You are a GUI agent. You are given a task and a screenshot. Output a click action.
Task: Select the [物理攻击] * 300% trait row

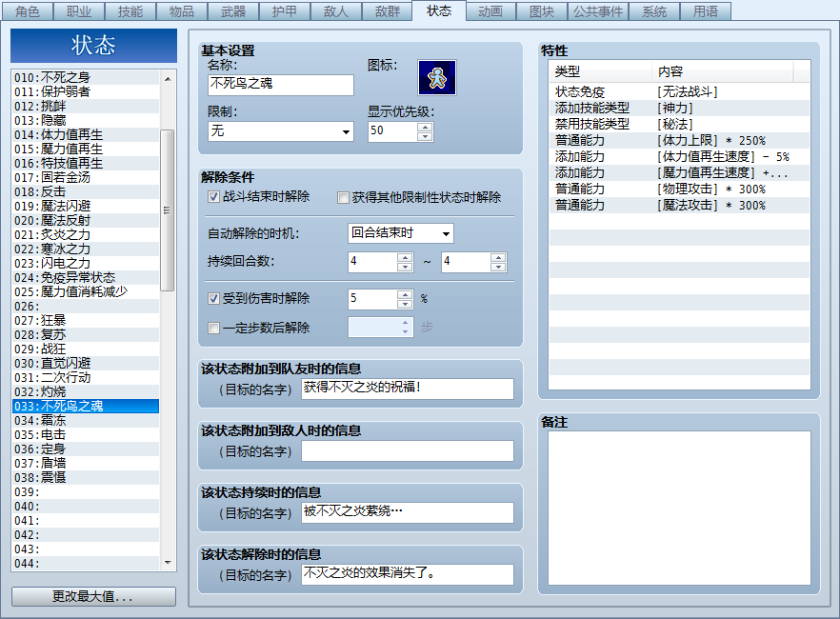coord(679,189)
